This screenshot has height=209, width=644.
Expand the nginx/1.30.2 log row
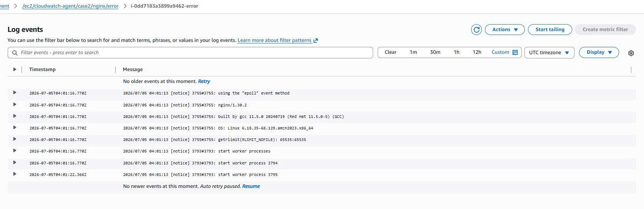(15, 104)
